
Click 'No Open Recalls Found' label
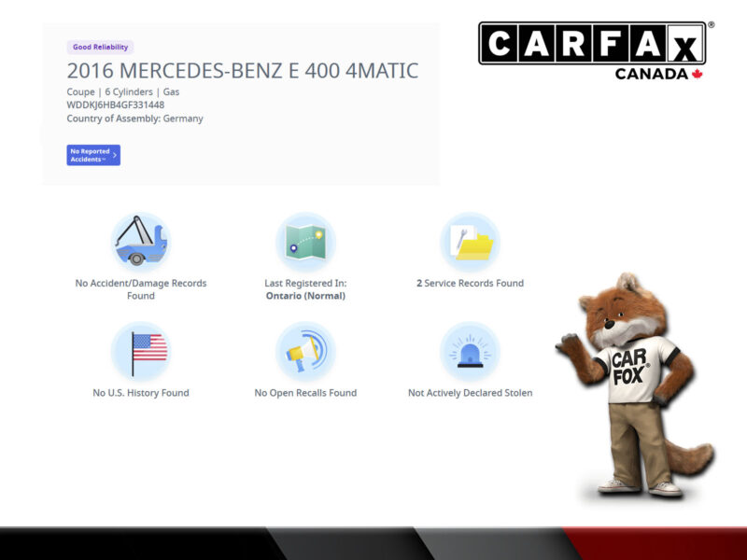[306, 393]
